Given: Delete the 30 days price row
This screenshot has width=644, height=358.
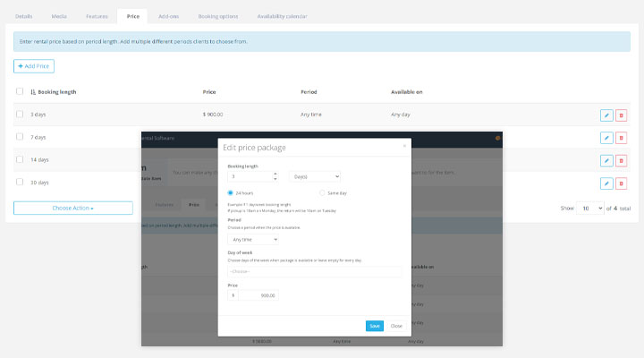Looking at the screenshot, I should (621, 183).
